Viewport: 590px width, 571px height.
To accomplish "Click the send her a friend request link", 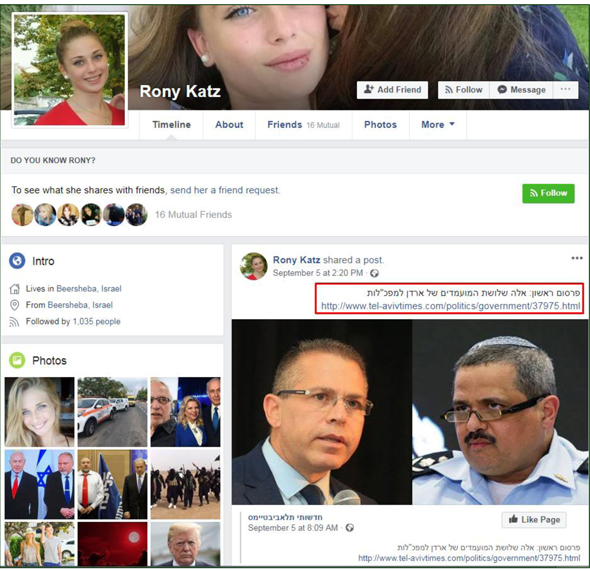I will (225, 190).
